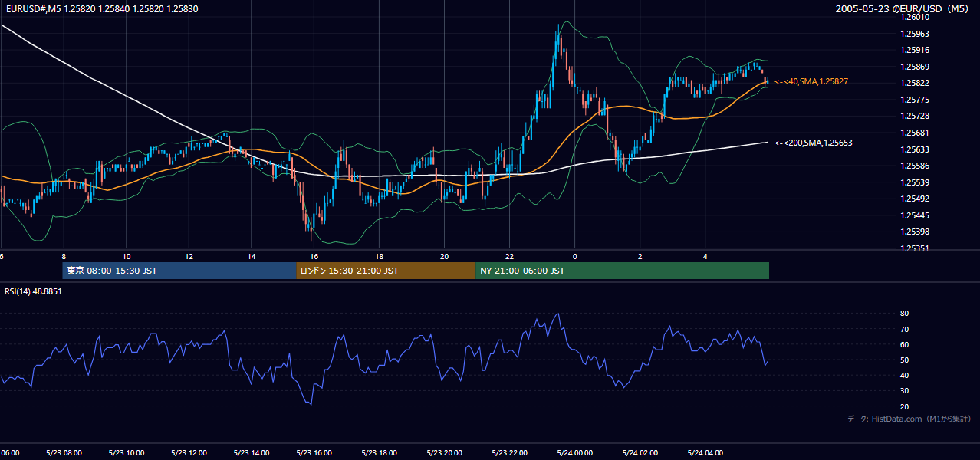This screenshot has height=460, width=980.
Task: Click the 5/23 16:00 bottom time label
Action: click(314, 453)
